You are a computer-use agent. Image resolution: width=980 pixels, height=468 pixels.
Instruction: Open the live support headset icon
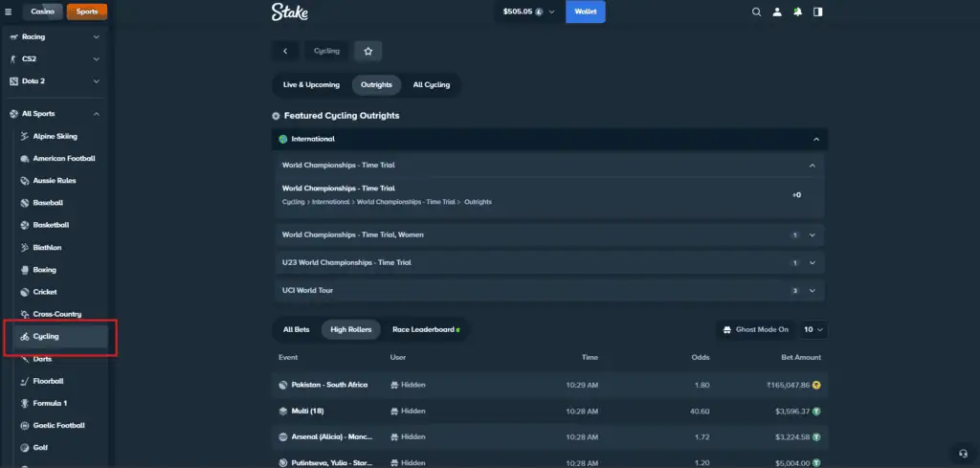(962, 453)
